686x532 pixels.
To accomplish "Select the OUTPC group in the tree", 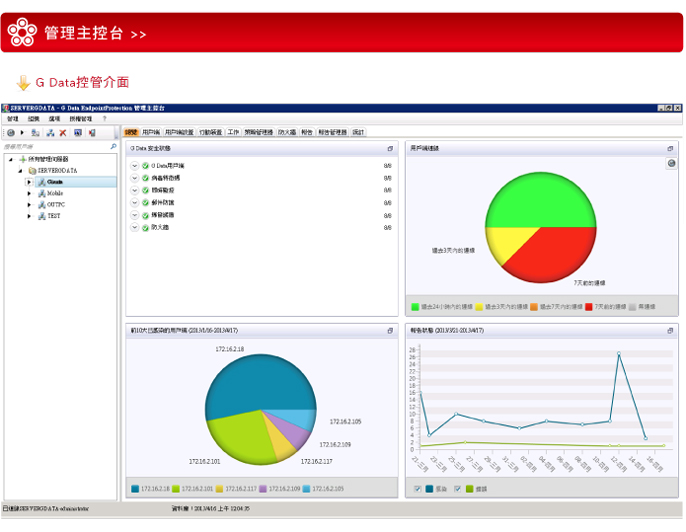I will tap(56, 205).
